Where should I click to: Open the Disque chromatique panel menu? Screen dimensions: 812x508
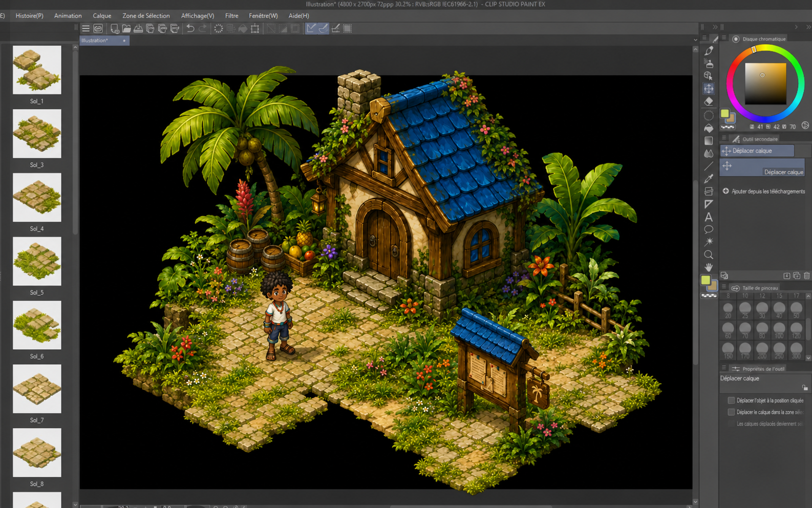point(724,38)
